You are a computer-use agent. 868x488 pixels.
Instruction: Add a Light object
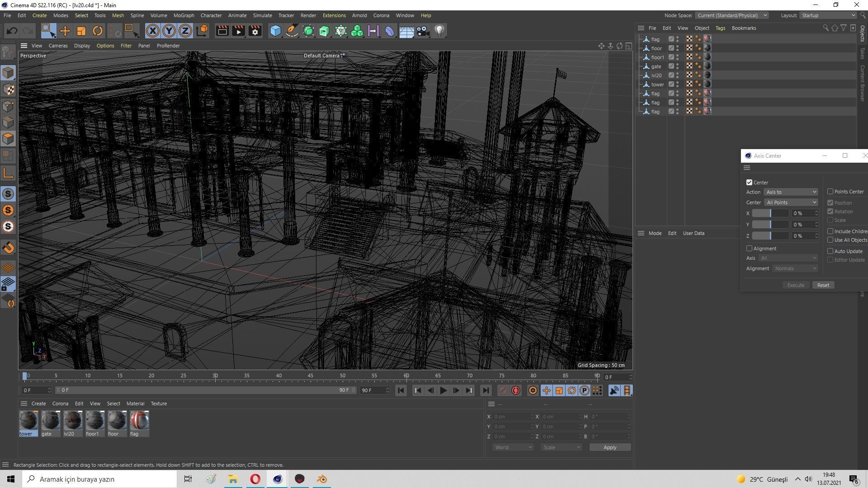(439, 31)
